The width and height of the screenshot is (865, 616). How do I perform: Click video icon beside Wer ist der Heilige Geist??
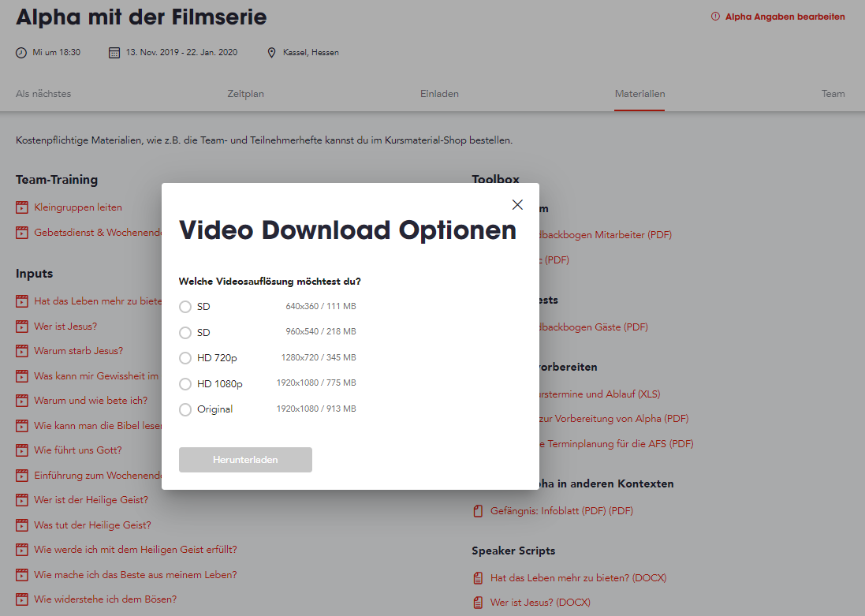click(21, 500)
